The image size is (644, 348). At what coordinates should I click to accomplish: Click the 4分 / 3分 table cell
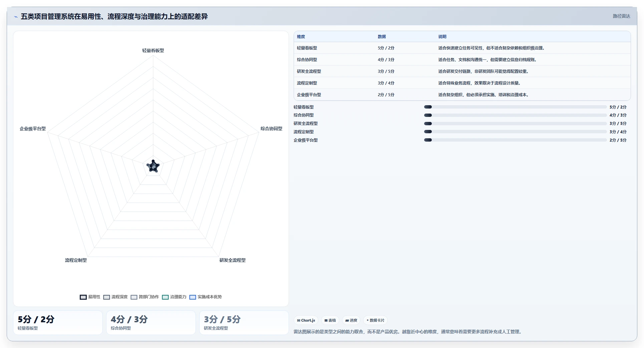pos(386,60)
